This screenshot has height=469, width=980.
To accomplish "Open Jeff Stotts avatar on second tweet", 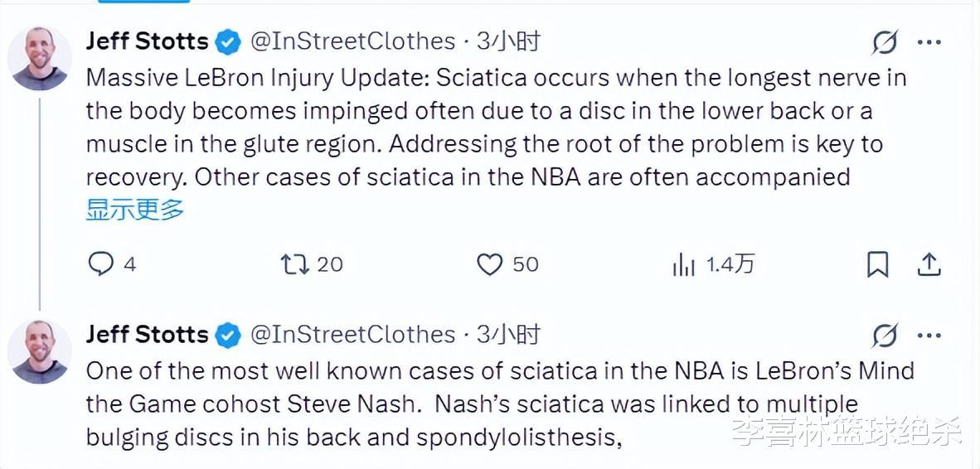I will 39,351.
